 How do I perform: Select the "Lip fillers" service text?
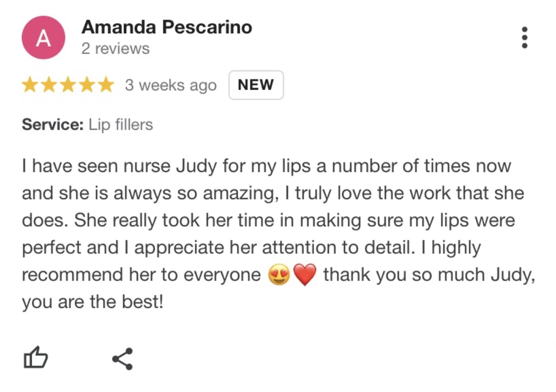121,125
